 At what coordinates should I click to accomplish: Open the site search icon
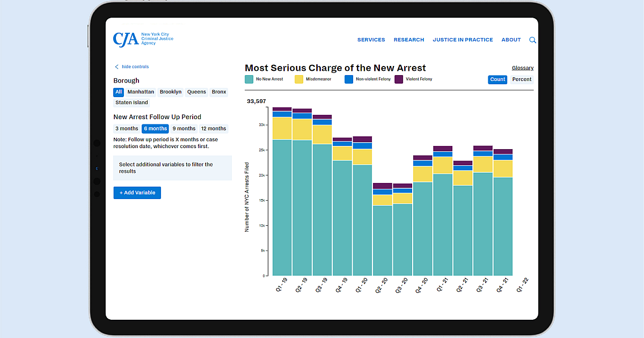click(532, 40)
